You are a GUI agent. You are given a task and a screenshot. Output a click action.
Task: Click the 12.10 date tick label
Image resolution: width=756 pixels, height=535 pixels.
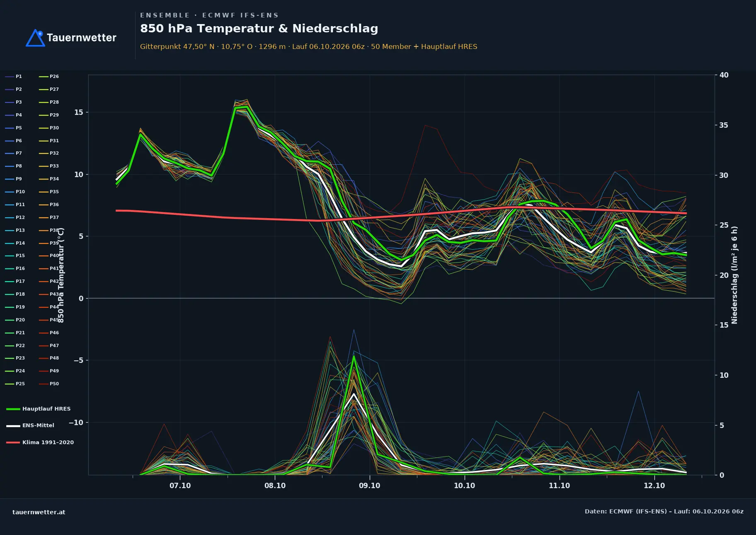(654, 486)
